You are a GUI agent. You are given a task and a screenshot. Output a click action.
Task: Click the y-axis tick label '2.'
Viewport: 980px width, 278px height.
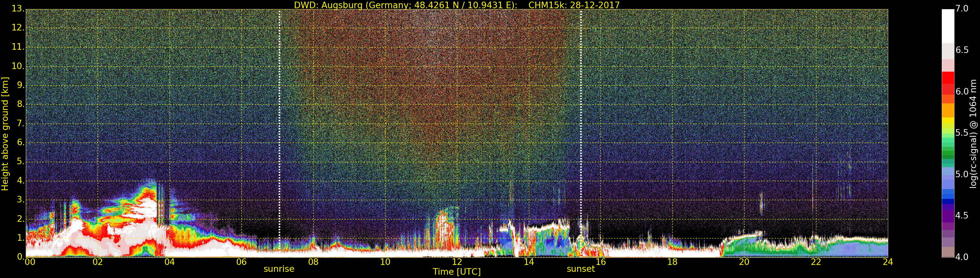point(21,218)
